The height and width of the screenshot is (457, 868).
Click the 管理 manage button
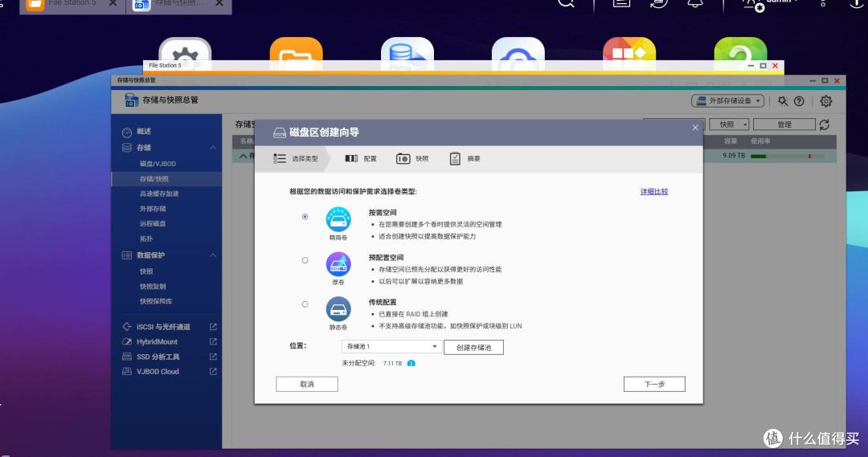coord(784,124)
